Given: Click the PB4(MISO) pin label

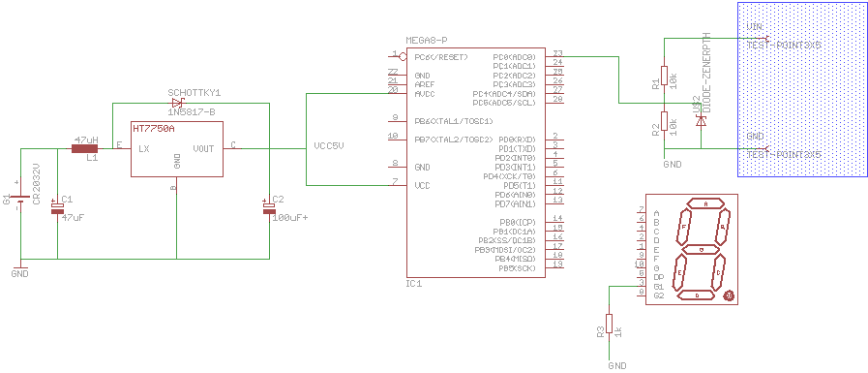Looking at the screenshot, I should (x=515, y=259).
